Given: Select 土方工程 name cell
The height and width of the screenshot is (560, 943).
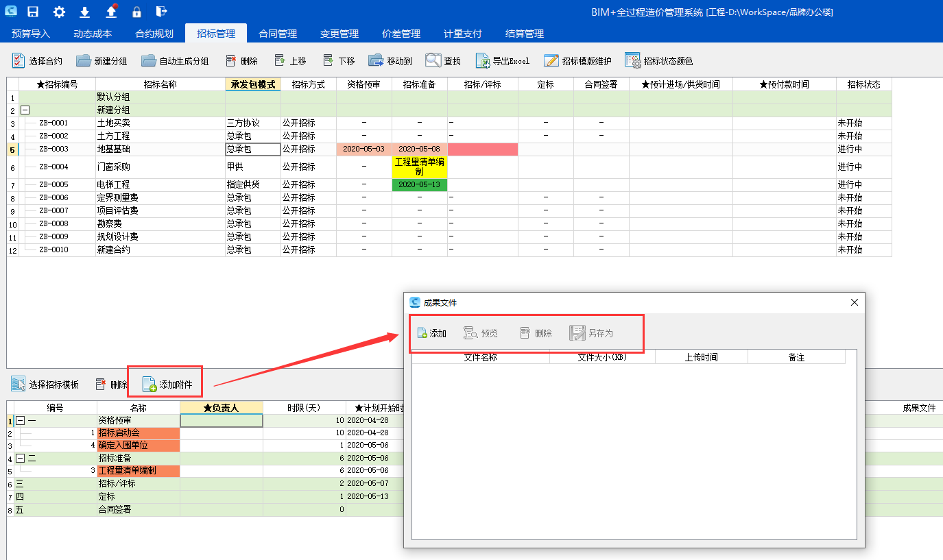Looking at the screenshot, I should coord(160,136).
